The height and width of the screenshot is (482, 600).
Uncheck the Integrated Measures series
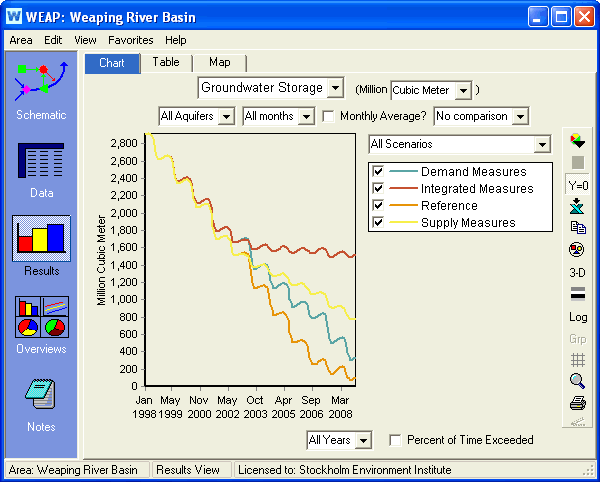click(x=378, y=189)
